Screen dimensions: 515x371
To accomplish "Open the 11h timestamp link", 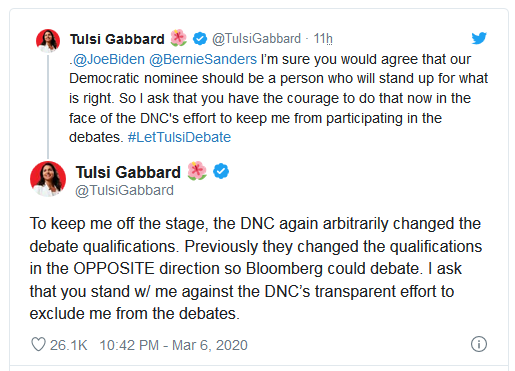I will [323, 39].
